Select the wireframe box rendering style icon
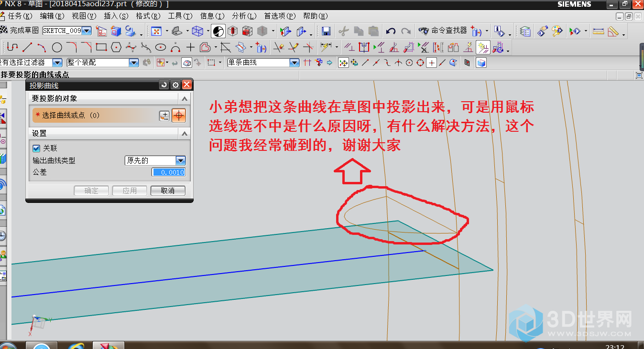 click(197, 31)
